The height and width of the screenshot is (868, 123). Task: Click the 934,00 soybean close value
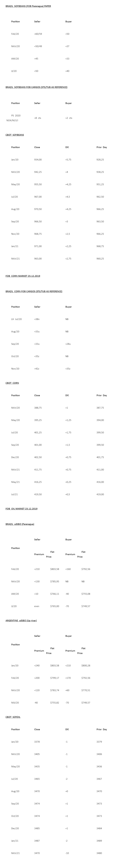[38, 160]
